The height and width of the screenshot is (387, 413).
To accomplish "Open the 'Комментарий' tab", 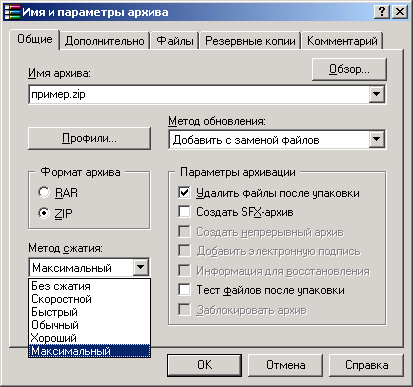I will click(342, 41).
